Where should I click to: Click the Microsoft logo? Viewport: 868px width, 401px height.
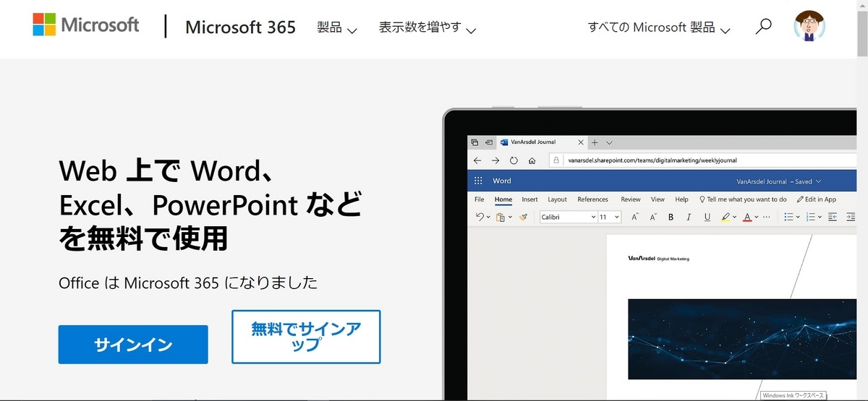pyautogui.click(x=85, y=25)
